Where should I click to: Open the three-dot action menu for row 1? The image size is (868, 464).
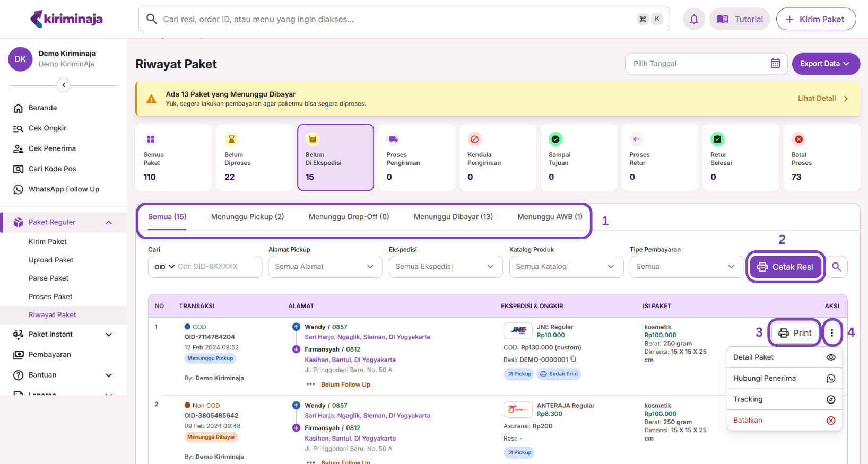(831, 333)
